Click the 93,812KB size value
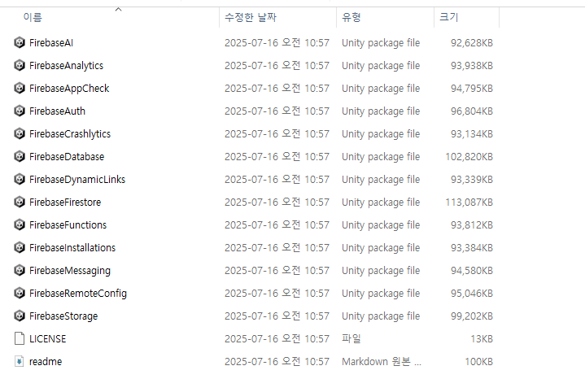 coord(472,225)
